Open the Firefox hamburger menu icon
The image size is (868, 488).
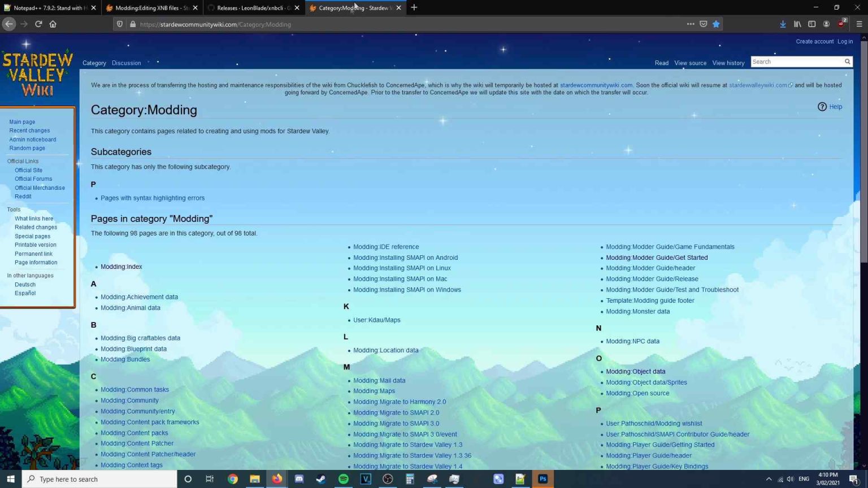point(859,24)
